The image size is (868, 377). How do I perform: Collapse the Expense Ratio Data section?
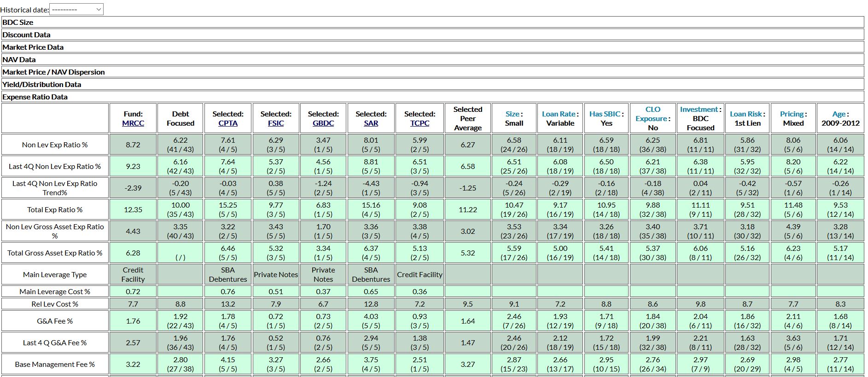[35, 97]
